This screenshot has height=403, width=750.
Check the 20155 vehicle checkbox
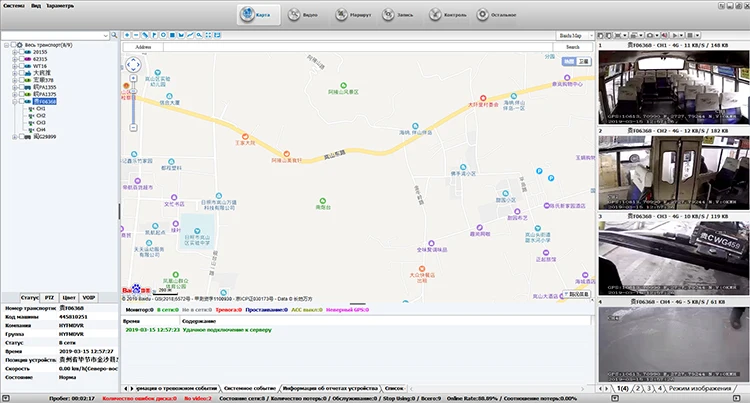click(22, 52)
